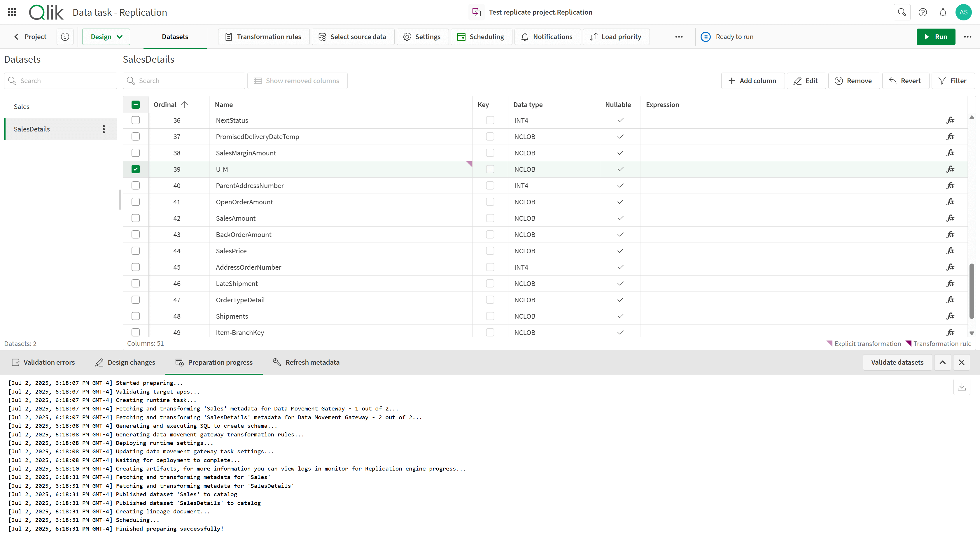Open the apps grid launcher icon
Screen dimensions: 980x551
[12, 12]
